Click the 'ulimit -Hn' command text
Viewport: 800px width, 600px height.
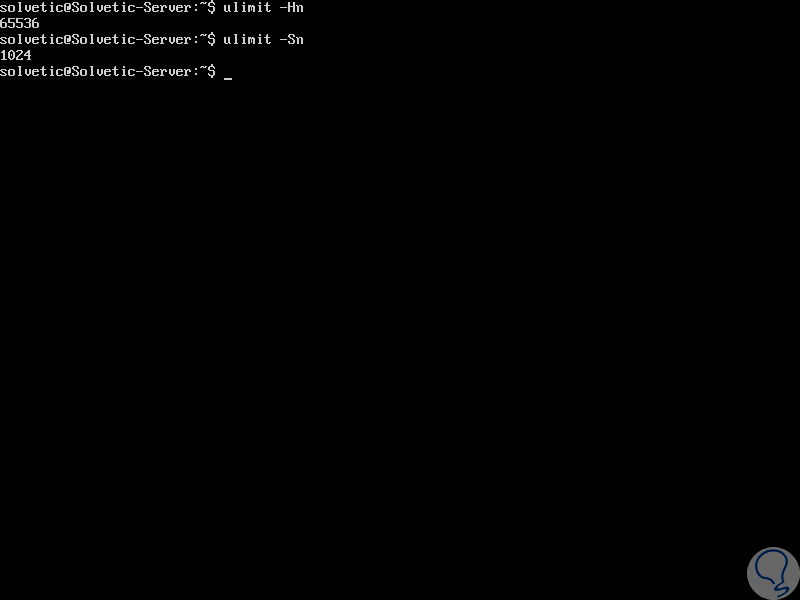coord(263,8)
